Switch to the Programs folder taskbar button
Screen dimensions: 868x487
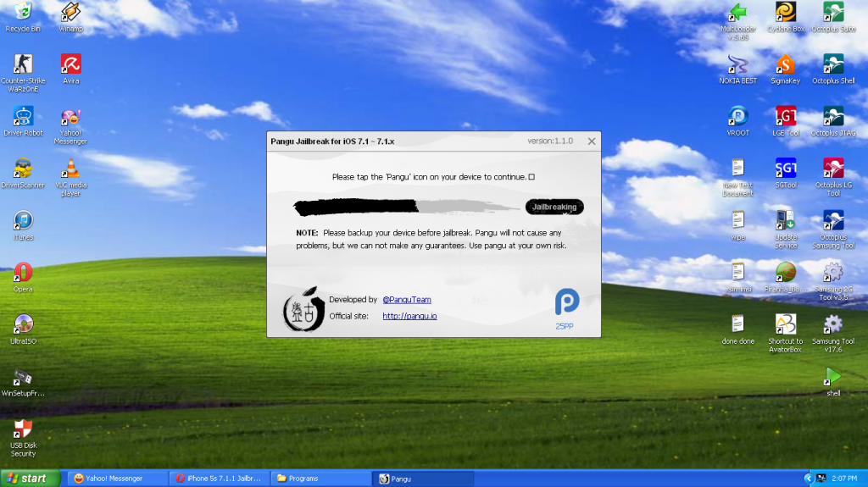point(320,479)
